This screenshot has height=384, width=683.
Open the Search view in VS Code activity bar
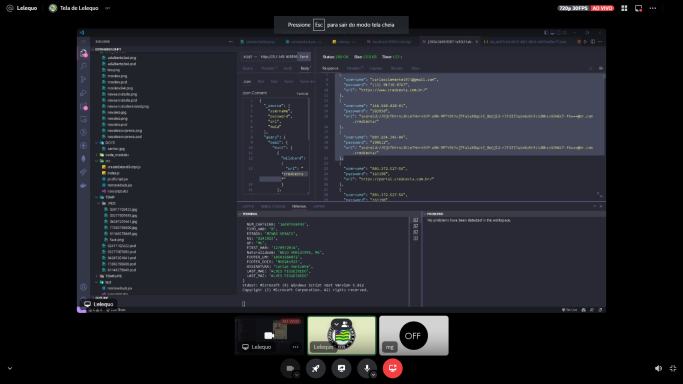tap(83, 66)
